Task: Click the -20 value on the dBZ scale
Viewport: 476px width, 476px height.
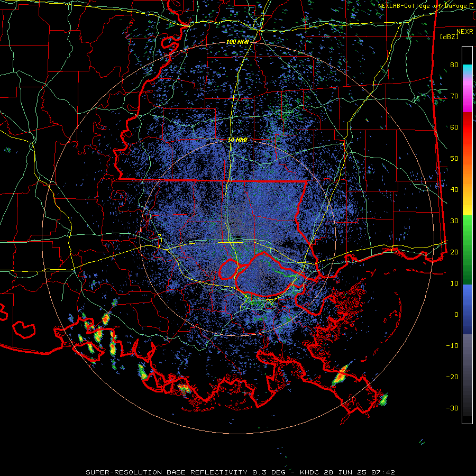Action: pyautogui.click(x=452, y=377)
